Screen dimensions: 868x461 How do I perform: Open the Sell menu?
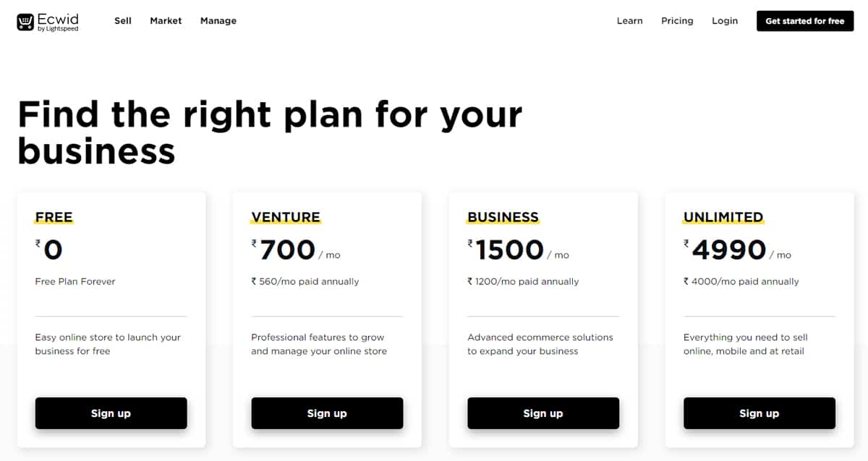pyautogui.click(x=123, y=21)
